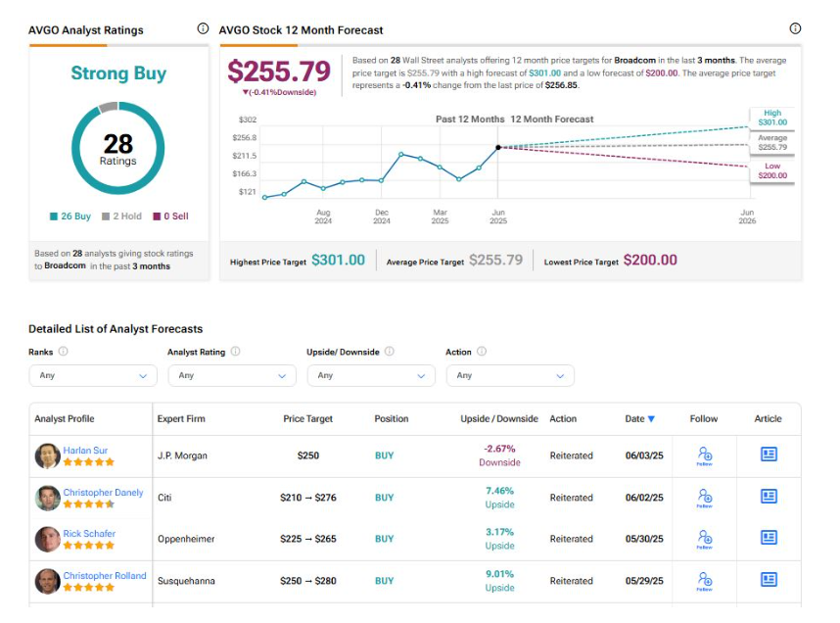Click Christopher Danely's profile photo
The height and width of the screenshot is (623, 840).
pyautogui.click(x=48, y=498)
